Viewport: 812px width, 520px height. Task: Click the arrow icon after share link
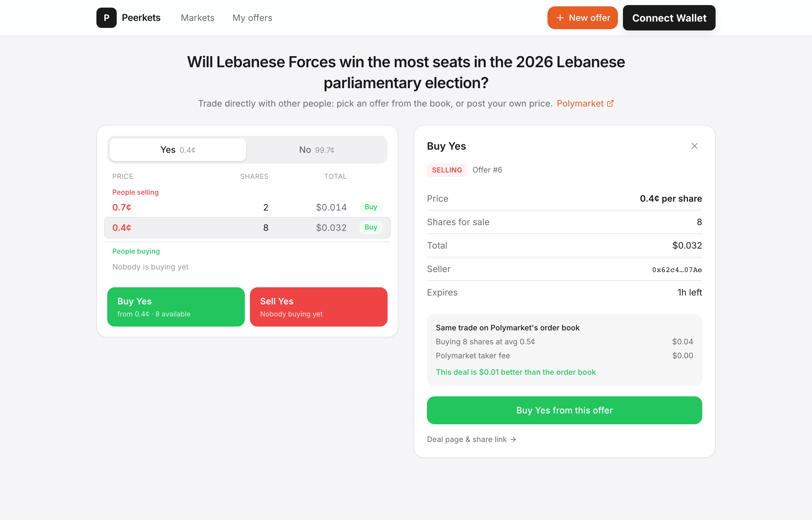click(x=513, y=439)
